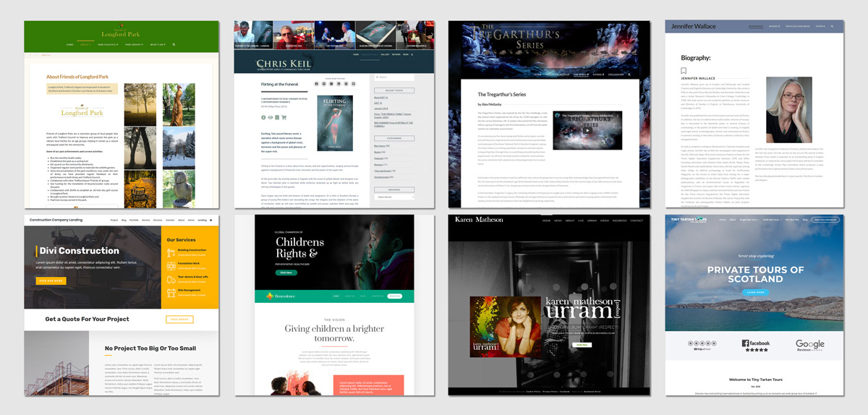Click the shopping cart icon under Flirting at the Funeral
This screenshot has width=868, height=415.
click(284, 117)
